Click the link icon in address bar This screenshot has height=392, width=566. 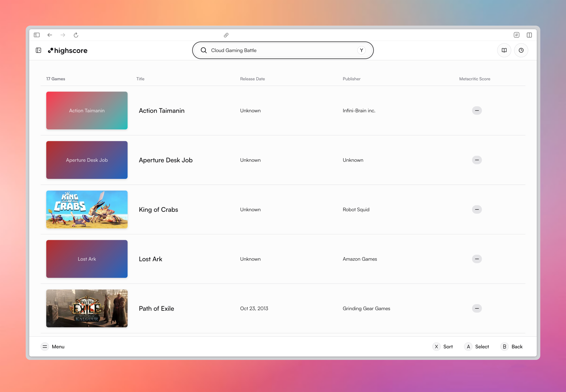(x=226, y=35)
